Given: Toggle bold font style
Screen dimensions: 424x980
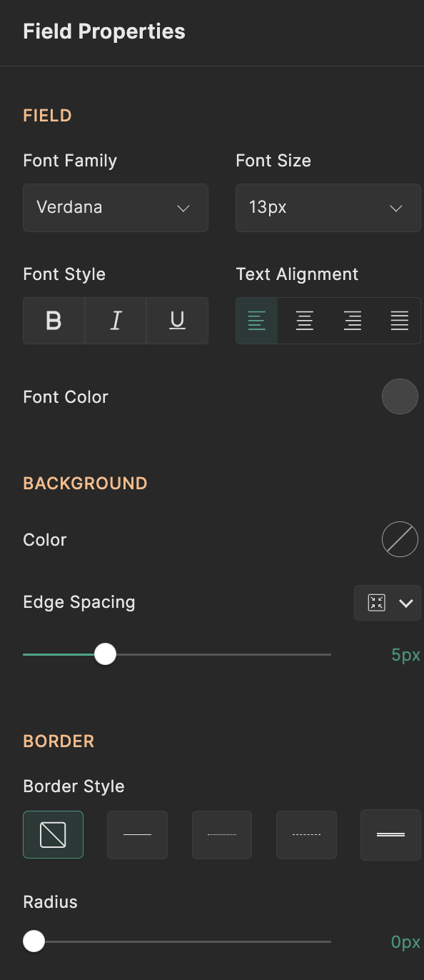Looking at the screenshot, I should point(54,321).
